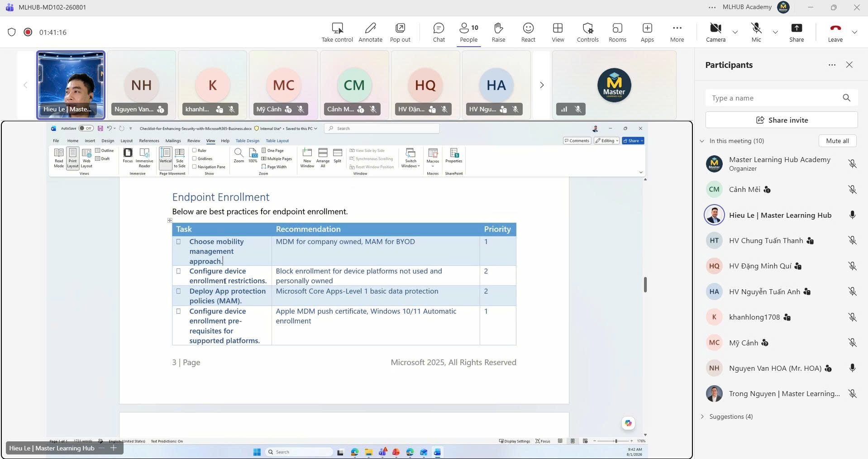
Task: Click the Word Share button
Action: click(633, 141)
